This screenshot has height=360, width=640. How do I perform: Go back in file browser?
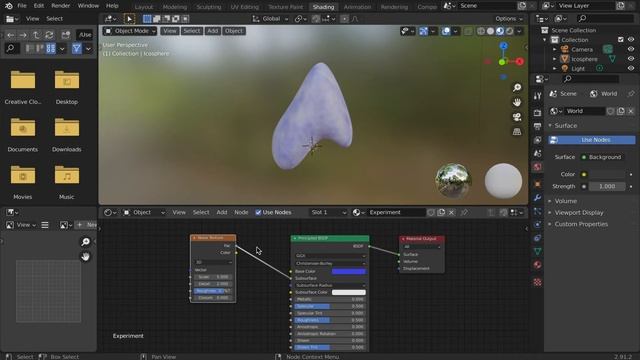(x=11, y=35)
